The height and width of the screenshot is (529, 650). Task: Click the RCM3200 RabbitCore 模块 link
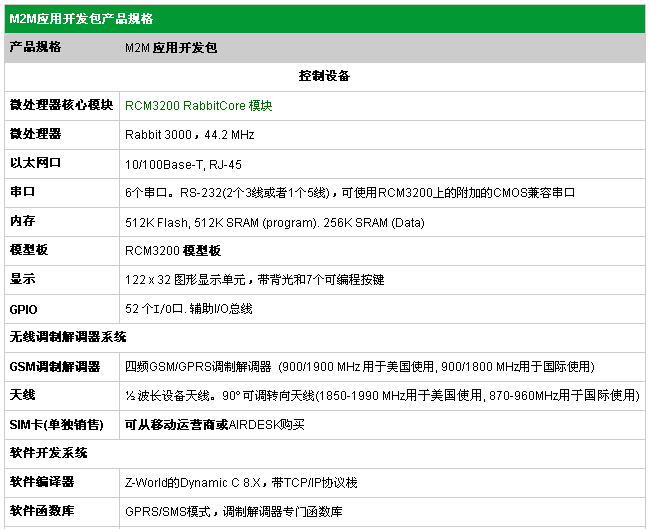click(198, 105)
